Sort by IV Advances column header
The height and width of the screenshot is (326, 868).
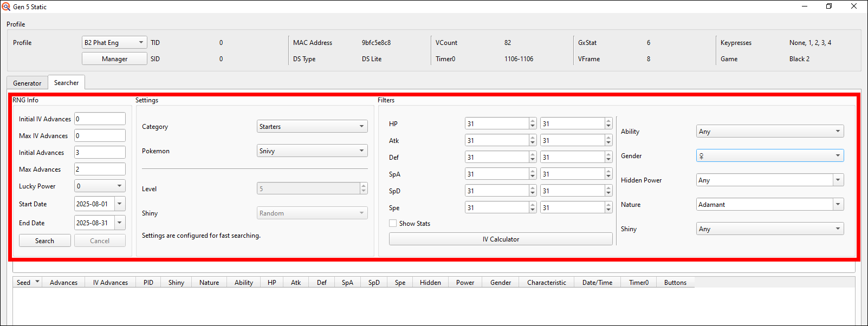(111, 282)
